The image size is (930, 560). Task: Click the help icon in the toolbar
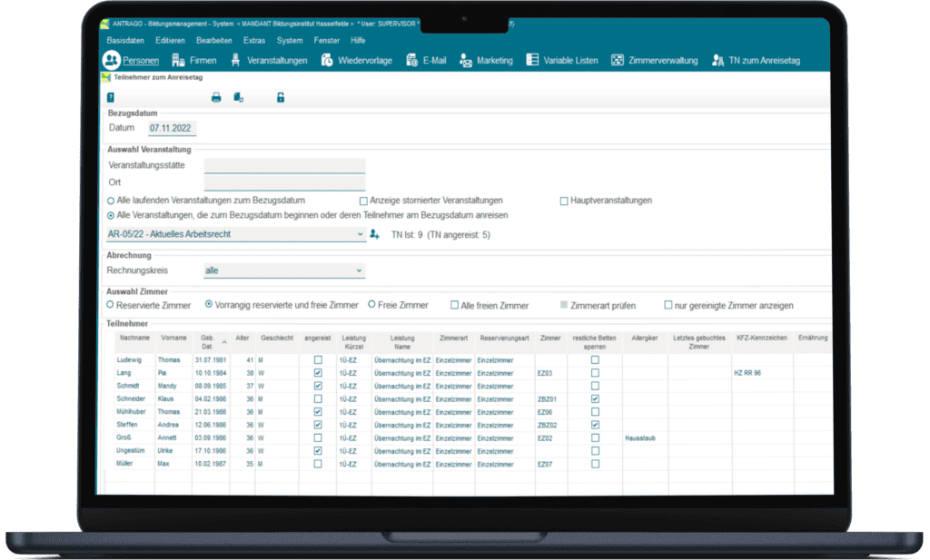[x=110, y=98]
